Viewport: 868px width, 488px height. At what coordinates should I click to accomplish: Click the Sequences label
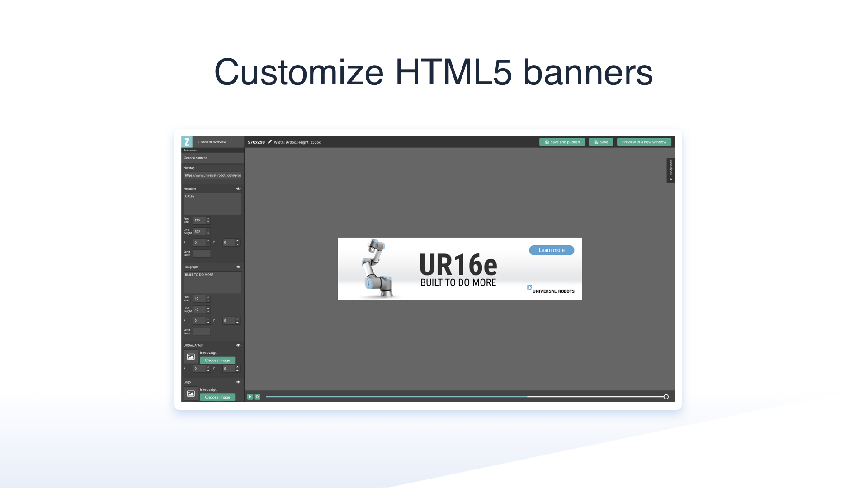pos(190,150)
